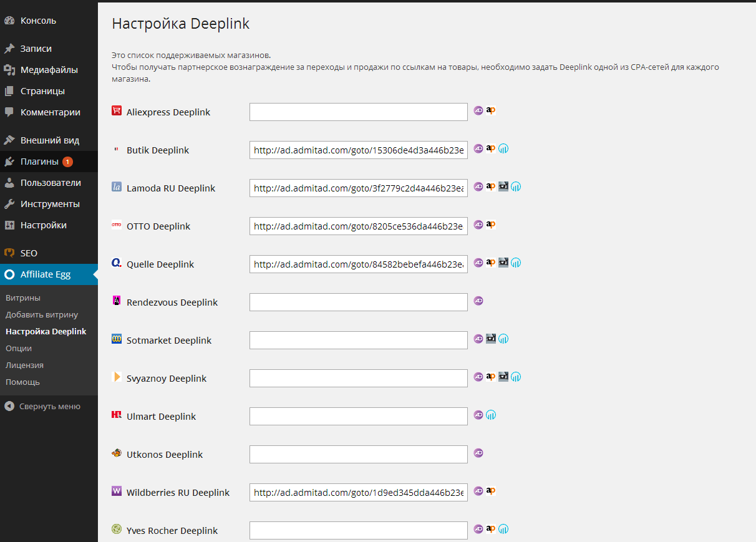Select the Affiliate Egg menu item

coord(49,274)
